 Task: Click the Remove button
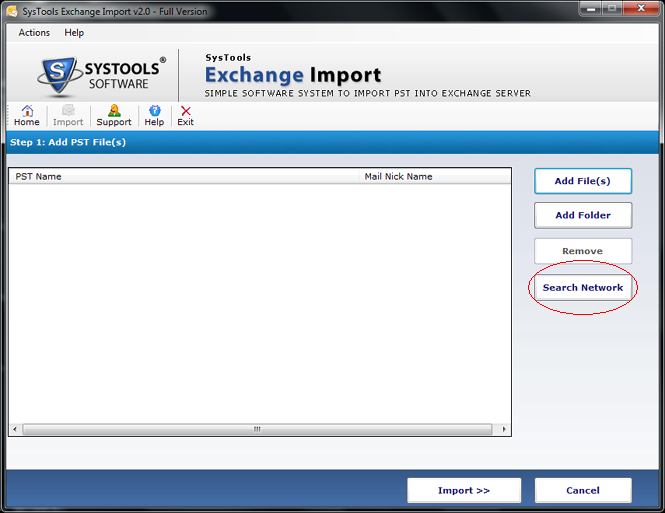pos(583,251)
